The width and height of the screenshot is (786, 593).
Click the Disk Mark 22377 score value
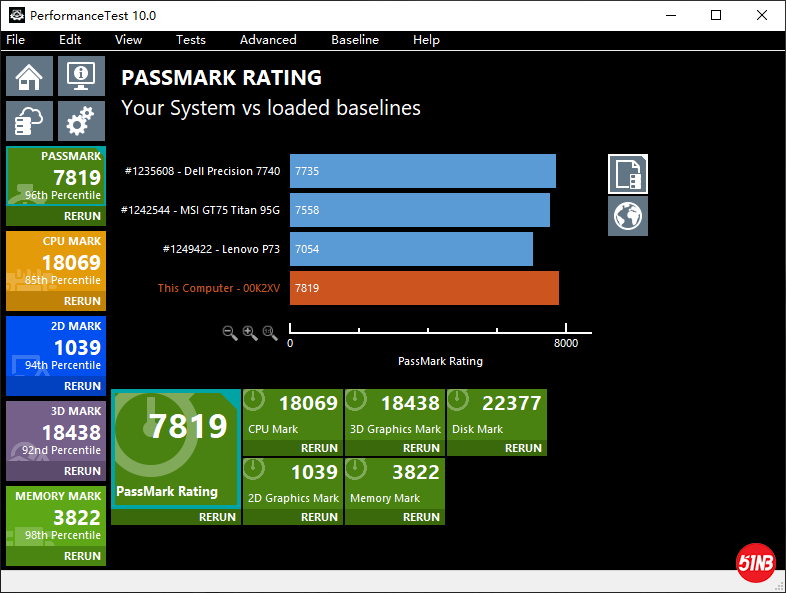coord(511,403)
